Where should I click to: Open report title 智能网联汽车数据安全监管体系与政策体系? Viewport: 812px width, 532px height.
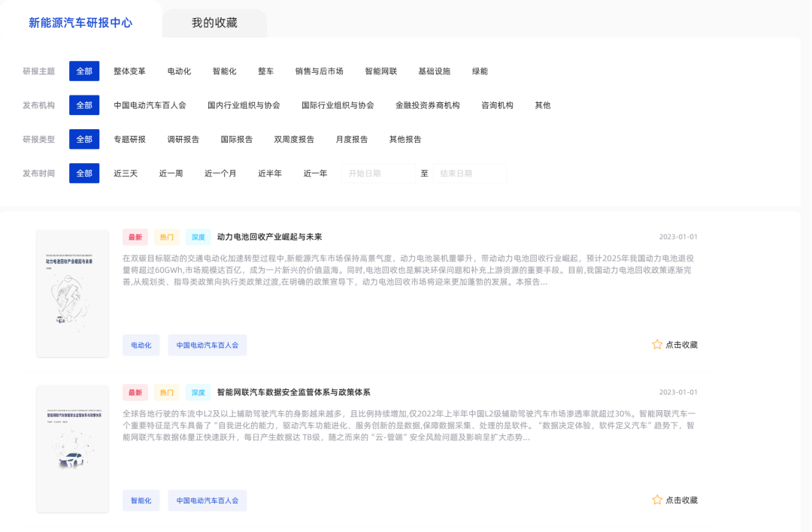pos(293,392)
